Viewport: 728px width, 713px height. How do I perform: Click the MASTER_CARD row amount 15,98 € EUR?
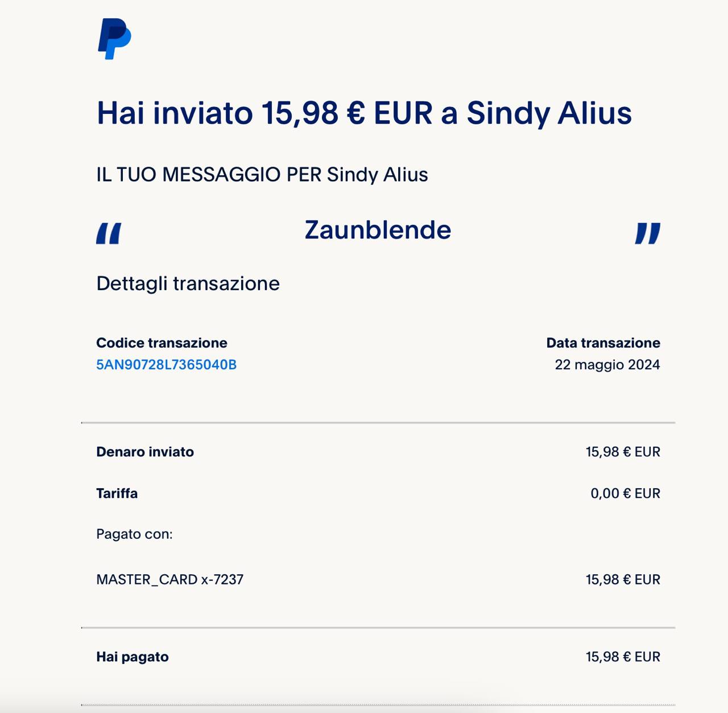(623, 580)
